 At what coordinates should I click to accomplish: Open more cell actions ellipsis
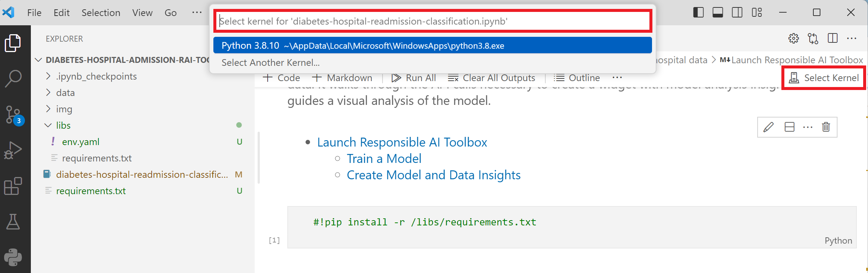click(x=808, y=127)
